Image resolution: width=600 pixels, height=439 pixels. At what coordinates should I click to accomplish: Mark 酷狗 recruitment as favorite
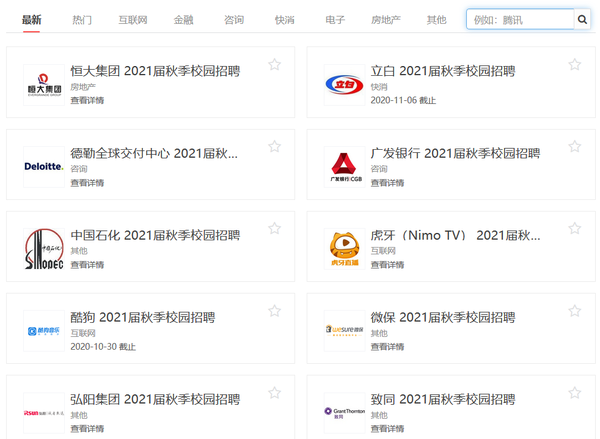[274, 311]
